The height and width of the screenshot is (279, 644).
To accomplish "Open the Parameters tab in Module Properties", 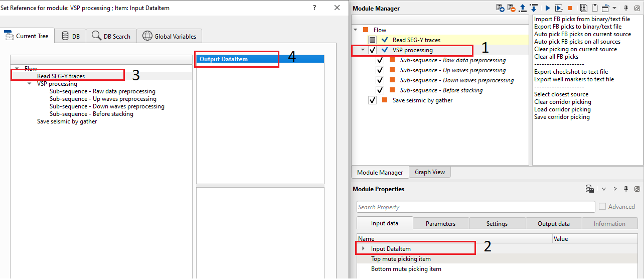I will pyautogui.click(x=440, y=224).
